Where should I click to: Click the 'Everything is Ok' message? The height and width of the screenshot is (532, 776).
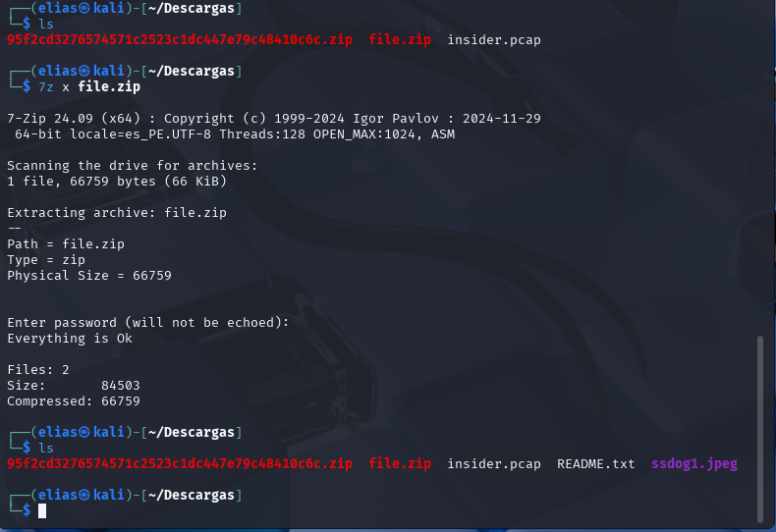pyautogui.click(x=70, y=339)
